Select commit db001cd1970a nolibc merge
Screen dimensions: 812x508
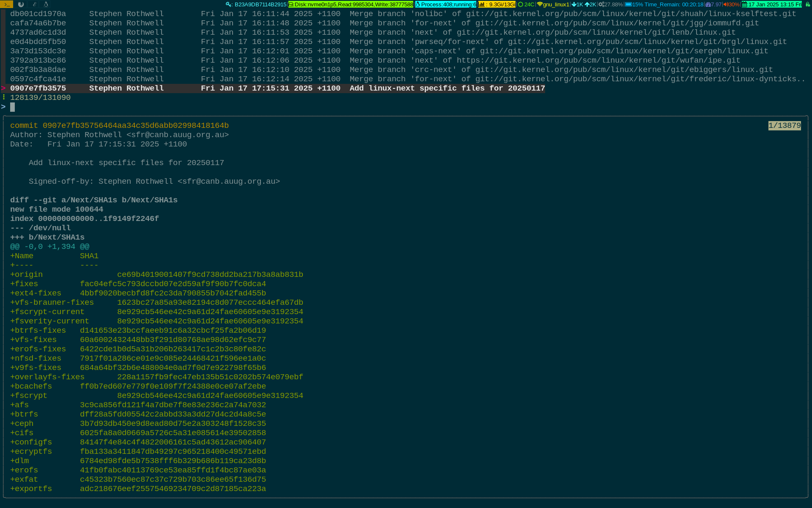403,14
